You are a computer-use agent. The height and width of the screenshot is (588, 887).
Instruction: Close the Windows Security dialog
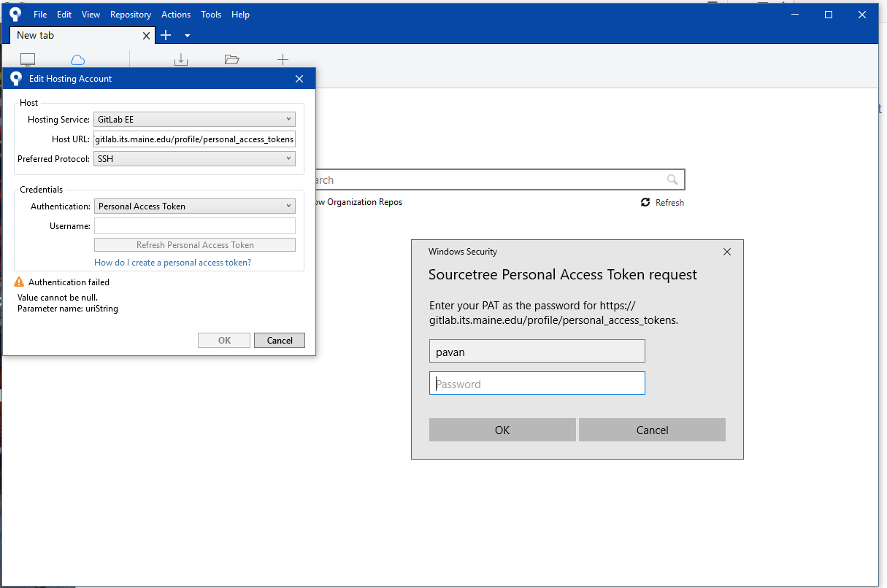727,252
